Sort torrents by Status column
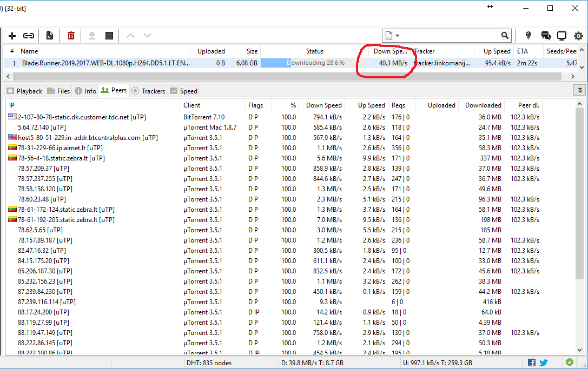Image resolution: width=588 pixels, height=369 pixels. point(314,51)
